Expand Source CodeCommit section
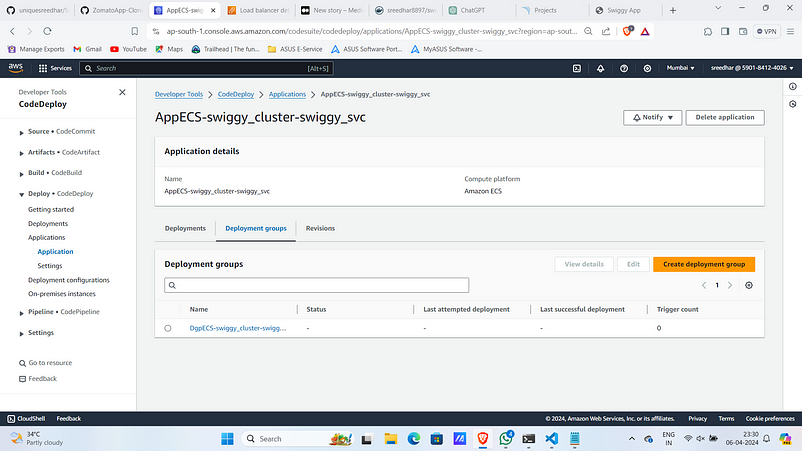 21,132
